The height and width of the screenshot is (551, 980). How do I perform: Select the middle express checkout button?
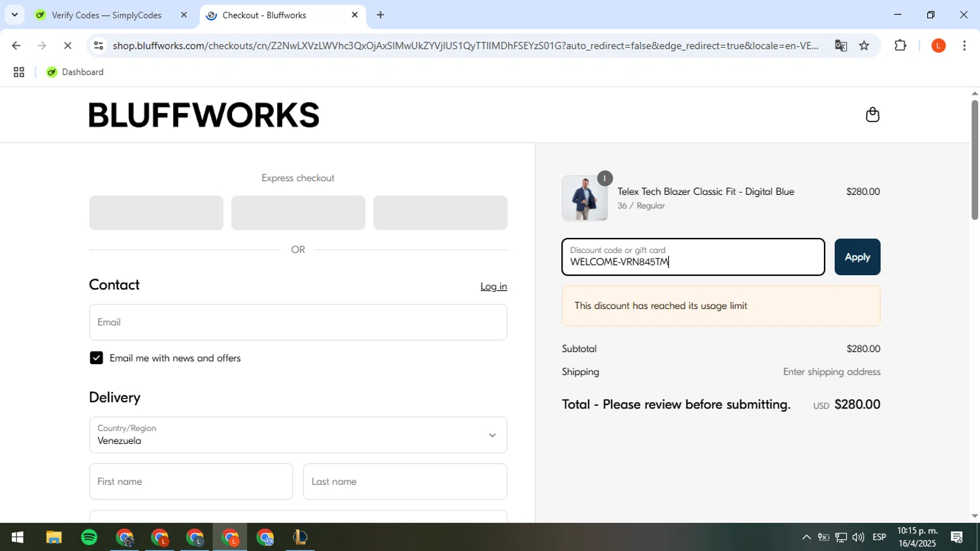[x=298, y=212]
